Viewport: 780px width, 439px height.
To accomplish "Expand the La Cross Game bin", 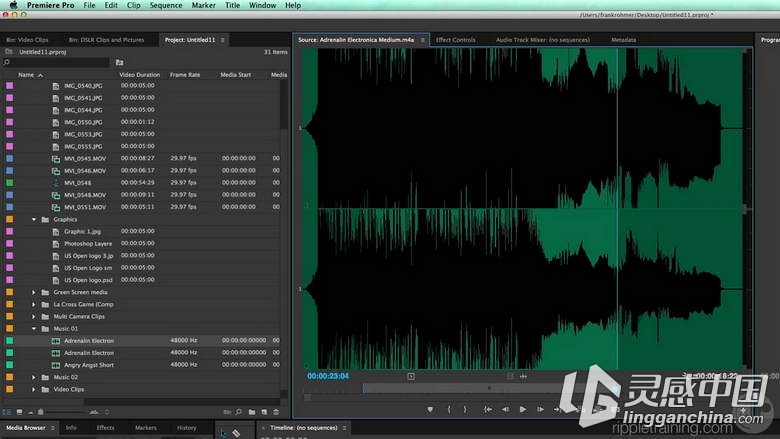I will (x=34, y=304).
